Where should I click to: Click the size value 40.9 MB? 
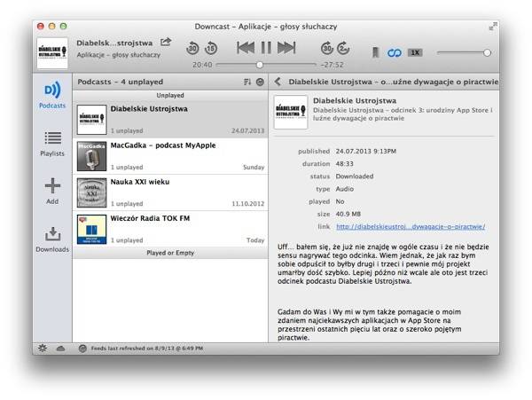pyautogui.click(x=348, y=214)
